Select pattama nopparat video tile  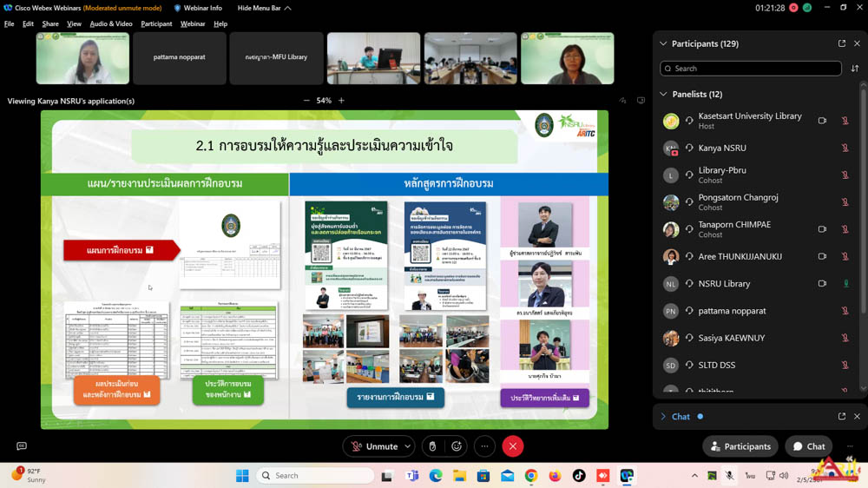click(x=180, y=58)
